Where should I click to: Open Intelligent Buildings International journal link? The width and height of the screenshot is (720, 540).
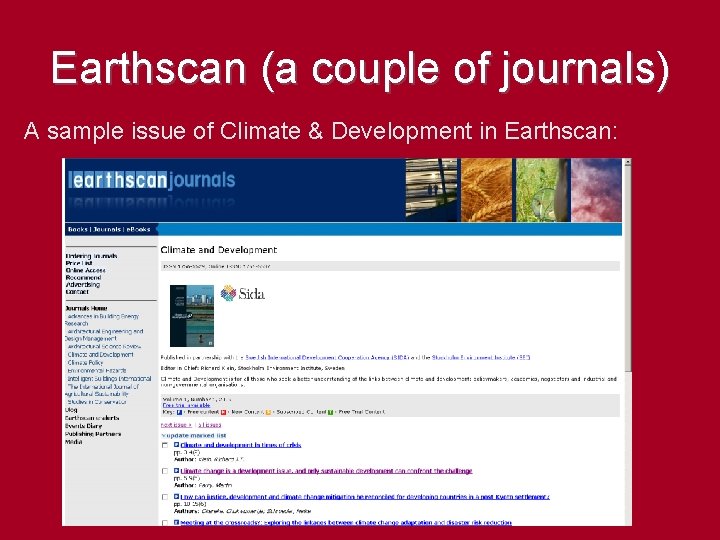[109, 378]
